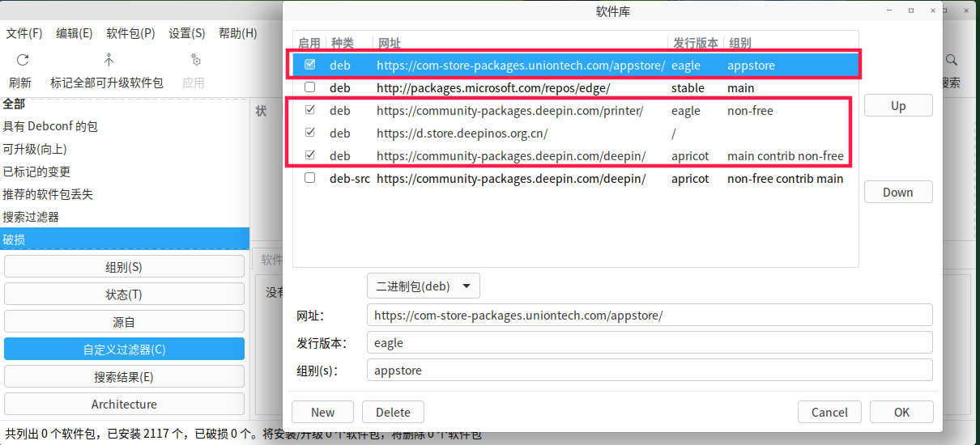
Task: Click the 'deb-src' type cell
Action: click(350, 178)
